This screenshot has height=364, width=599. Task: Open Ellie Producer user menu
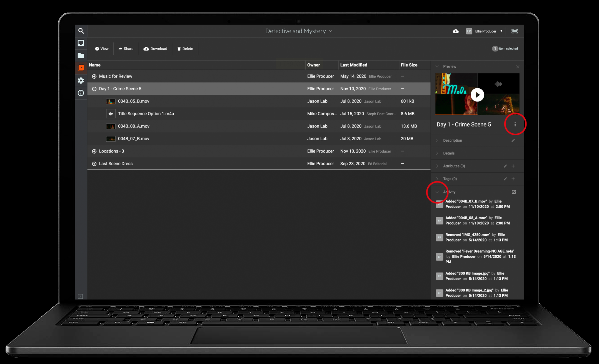coord(485,31)
